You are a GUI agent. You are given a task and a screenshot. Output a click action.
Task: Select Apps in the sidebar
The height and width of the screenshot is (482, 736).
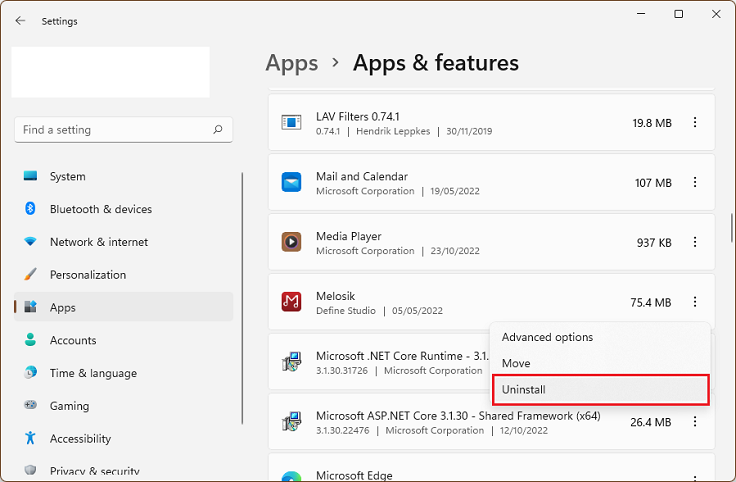pyautogui.click(x=123, y=307)
